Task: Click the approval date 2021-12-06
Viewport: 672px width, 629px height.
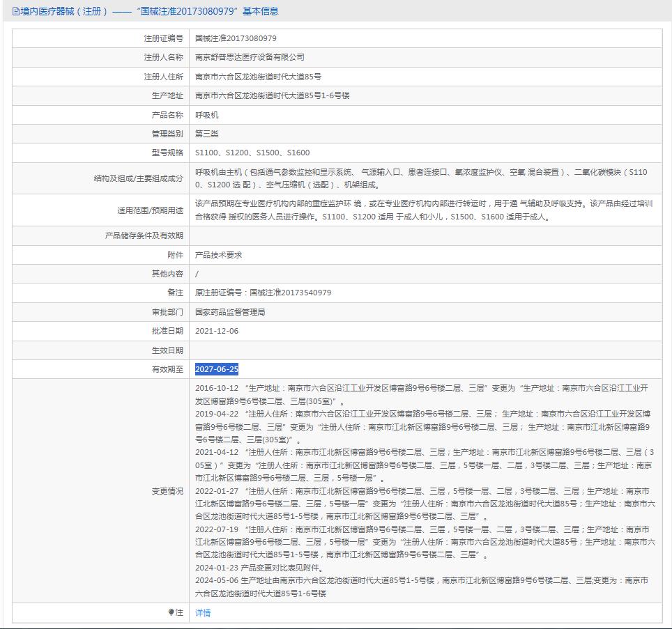Action: (x=217, y=331)
